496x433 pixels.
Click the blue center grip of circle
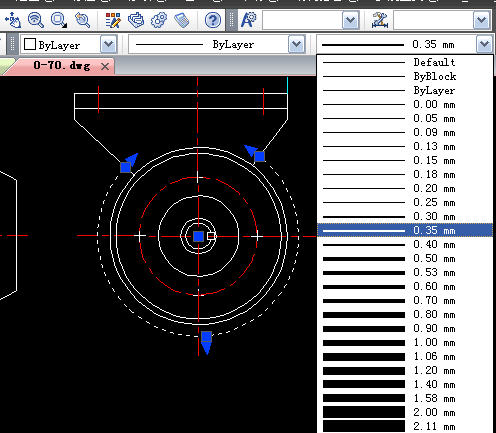point(199,236)
